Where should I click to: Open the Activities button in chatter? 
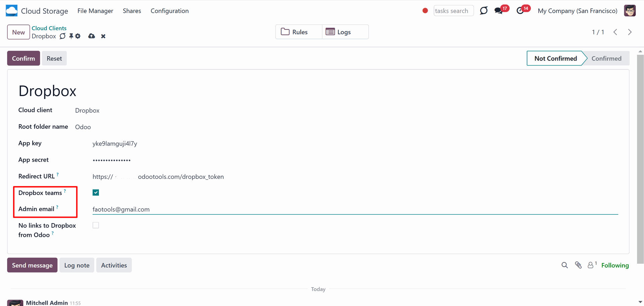[x=114, y=265]
